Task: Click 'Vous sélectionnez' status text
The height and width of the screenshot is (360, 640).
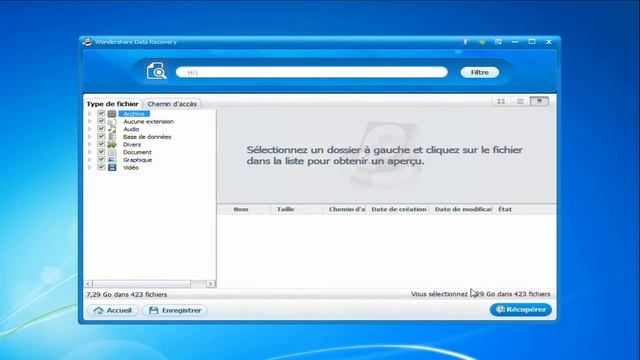Action: tap(439, 294)
